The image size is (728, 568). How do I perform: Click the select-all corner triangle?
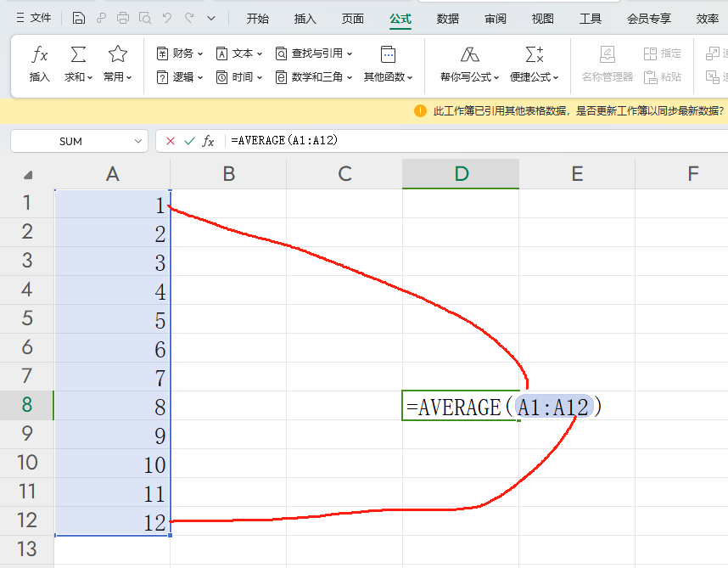(x=28, y=175)
